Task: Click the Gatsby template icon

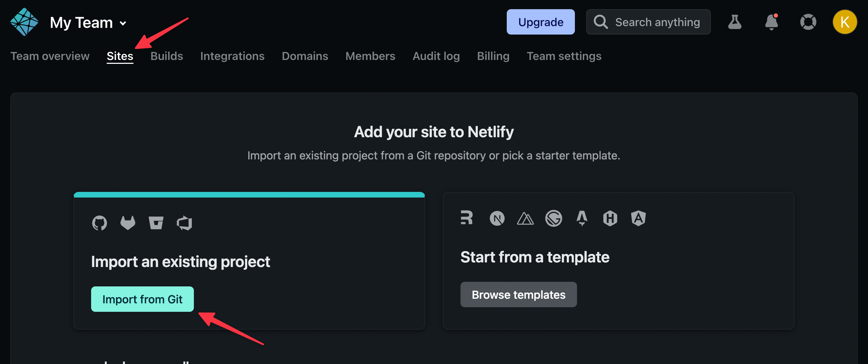Action: (554, 218)
